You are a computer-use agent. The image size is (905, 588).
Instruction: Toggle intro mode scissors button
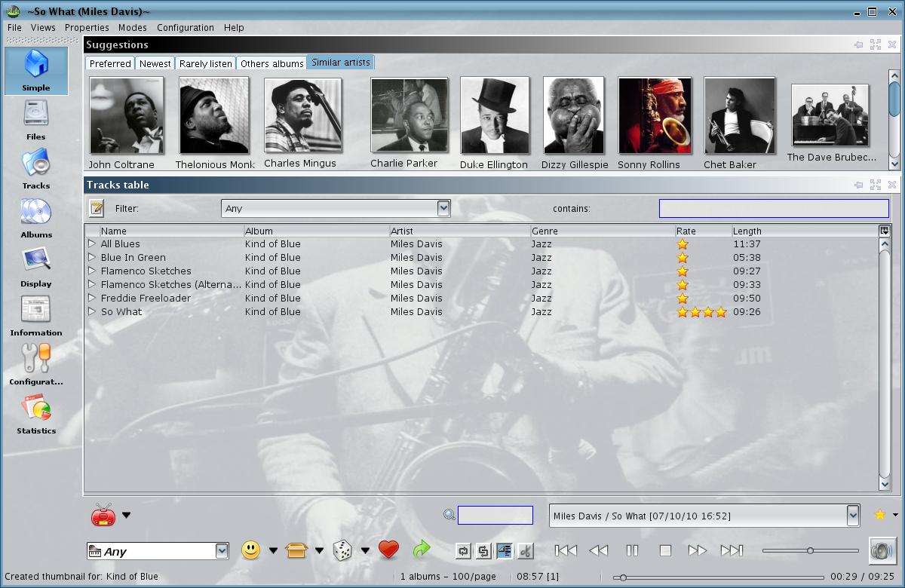coord(526,551)
